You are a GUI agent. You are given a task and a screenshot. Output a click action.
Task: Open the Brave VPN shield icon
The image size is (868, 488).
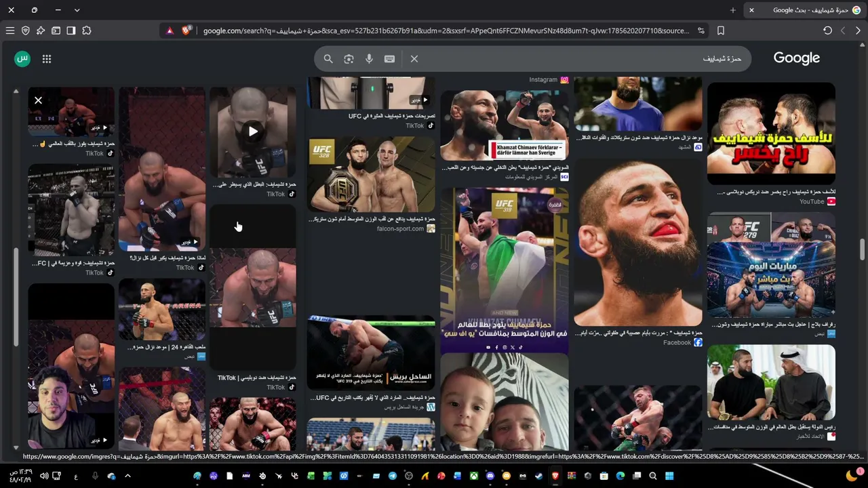click(x=26, y=30)
